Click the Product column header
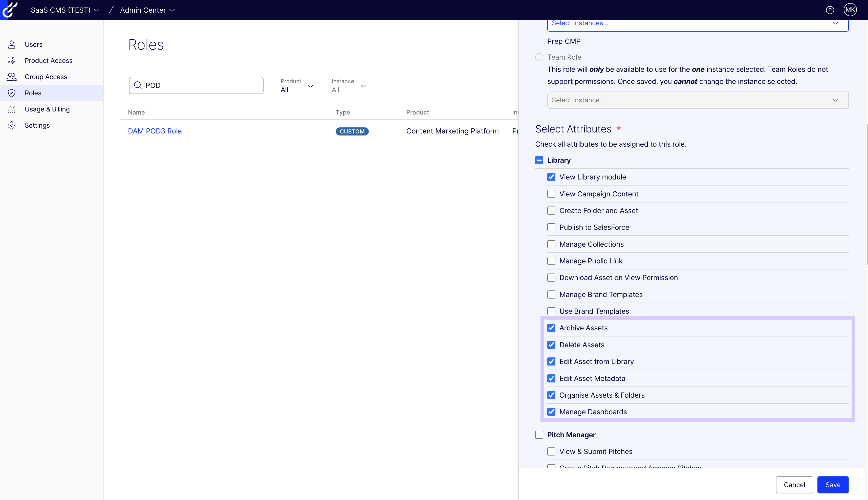 pyautogui.click(x=418, y=112)
